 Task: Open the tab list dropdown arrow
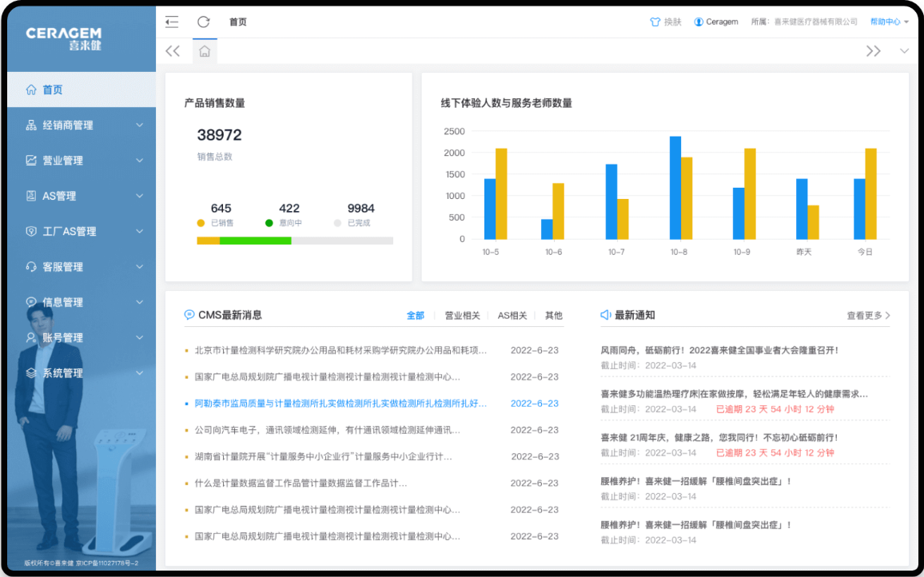[x=904, y=51]
